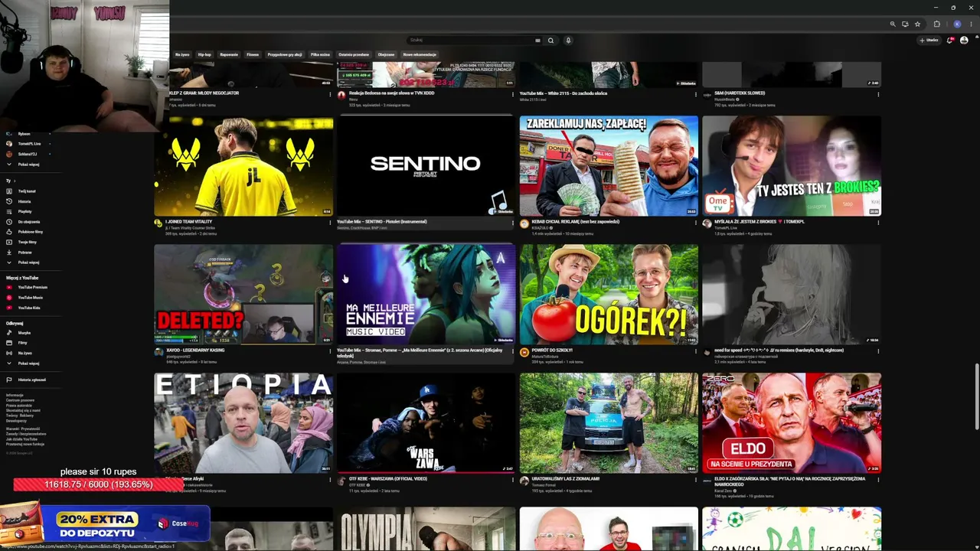
Task: Click the YouTube search input field
Action: pyautogui.click(x=470, y=41)
